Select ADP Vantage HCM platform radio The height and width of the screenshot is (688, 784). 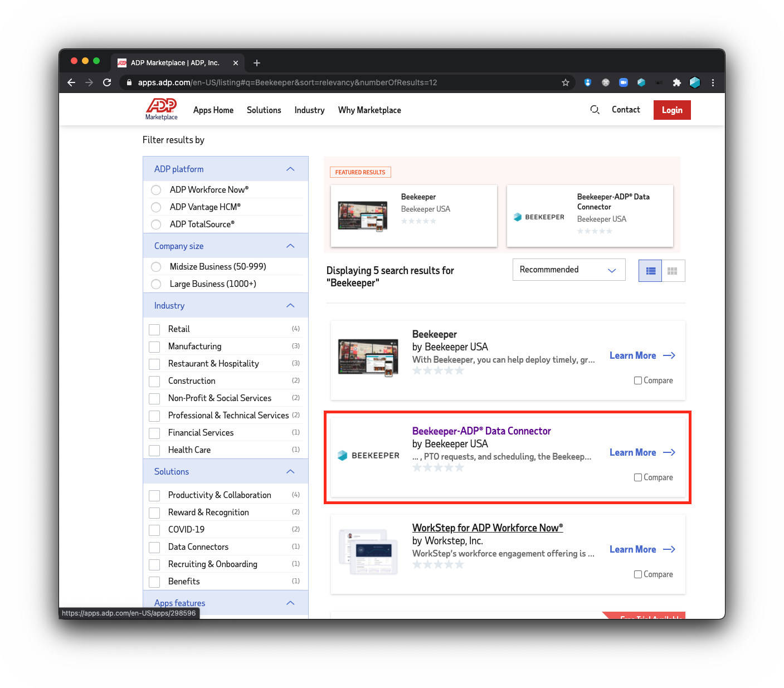(156, 207)
